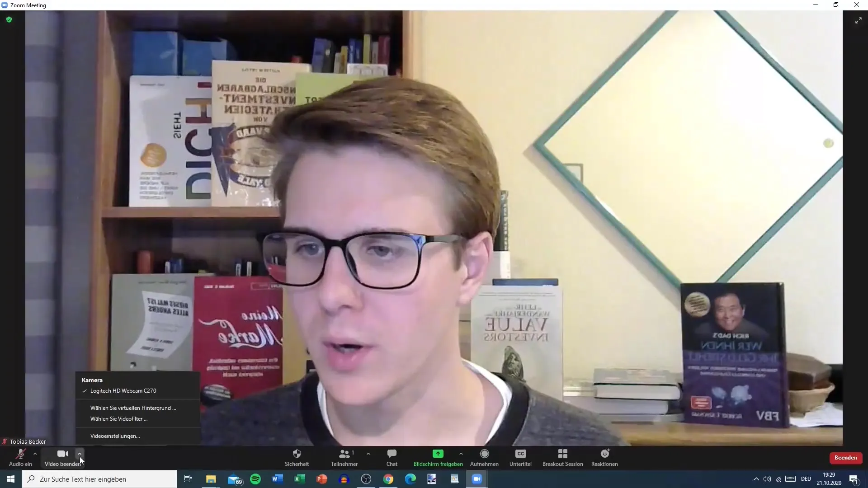Image resolution: width=868 pixels, height=488 pixels.
Task: Click the Video beenden camera icon
Action: (x=62, y=454)
